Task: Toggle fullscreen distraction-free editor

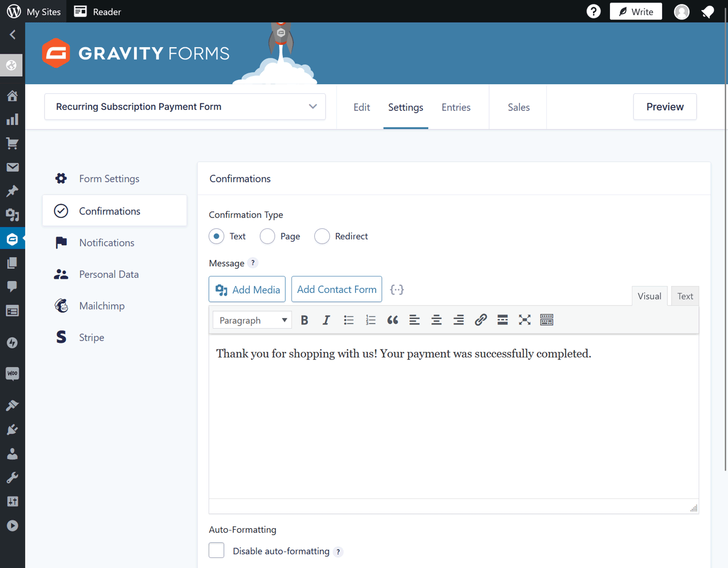Action: (525, 320)
